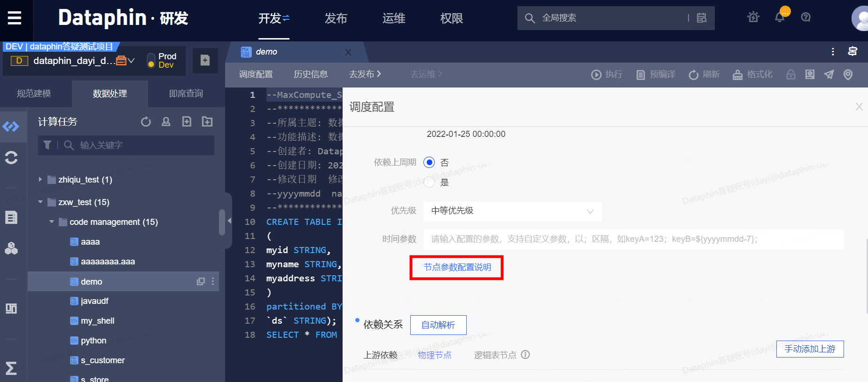The width and height of the screenshot is (868, 382).
Task: Open the 历史信息 editor tab
Action: coord(311,74)
